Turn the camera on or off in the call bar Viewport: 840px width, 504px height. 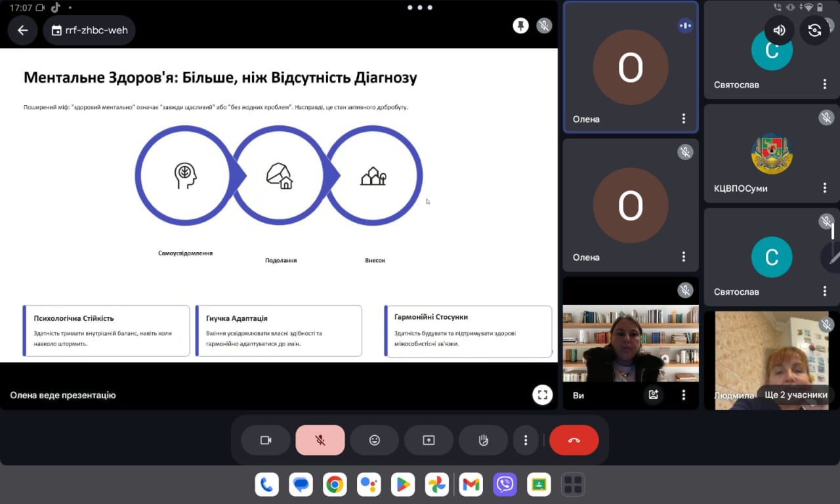266,440
